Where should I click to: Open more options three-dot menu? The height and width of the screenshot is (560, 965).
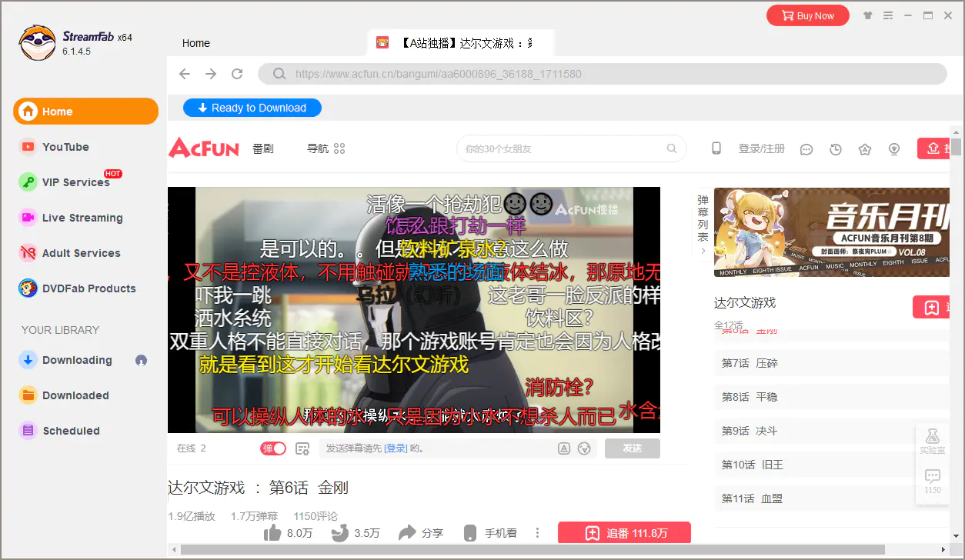point(538,532)
